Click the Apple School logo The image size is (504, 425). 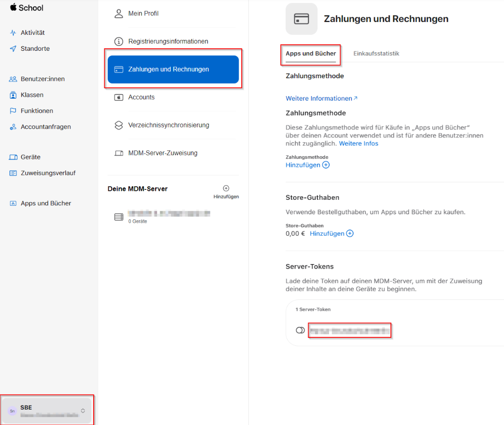click(26, 7)
